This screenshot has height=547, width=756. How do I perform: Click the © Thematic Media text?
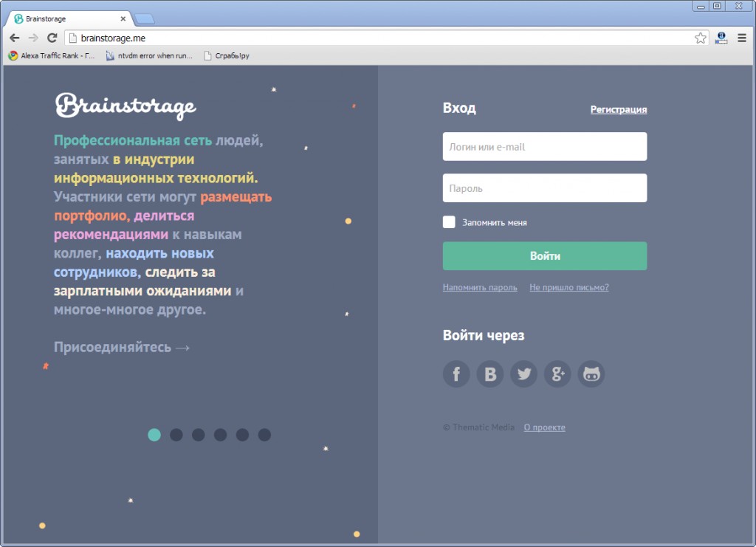tap(478, 427)
